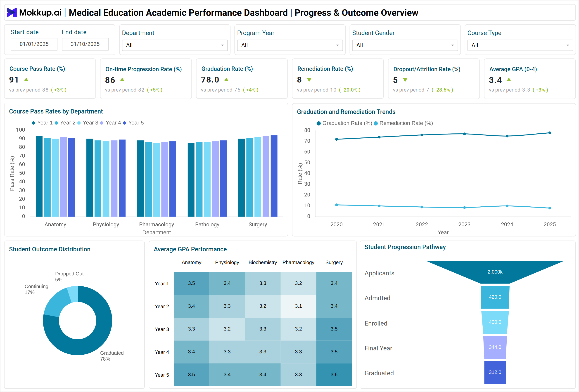Click the Pharmacology axis label in bar chart
Screen dimensions: 579x392
tap(157, 224)
